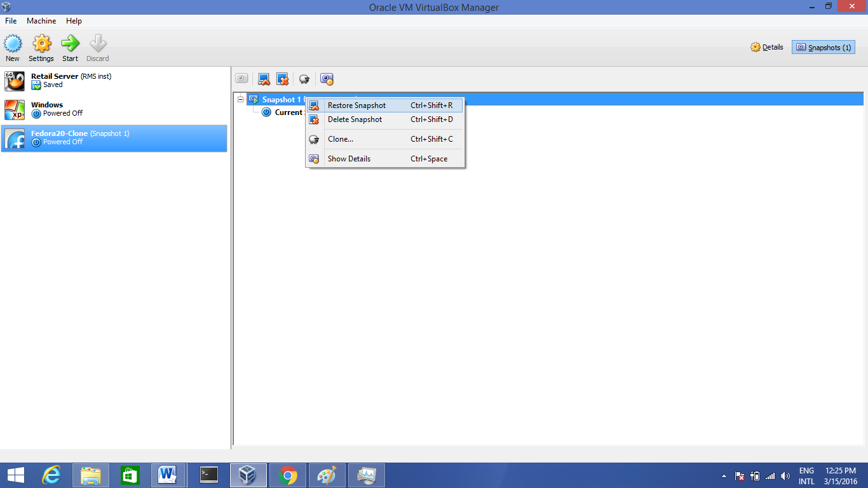Click the volume speaker tray icon

pos(785,476)
